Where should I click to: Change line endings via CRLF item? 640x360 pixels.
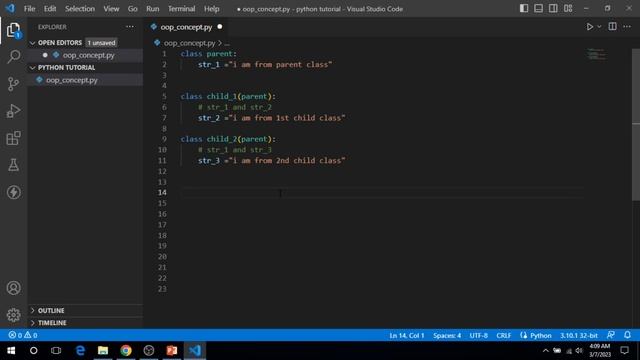pos(504,336)
